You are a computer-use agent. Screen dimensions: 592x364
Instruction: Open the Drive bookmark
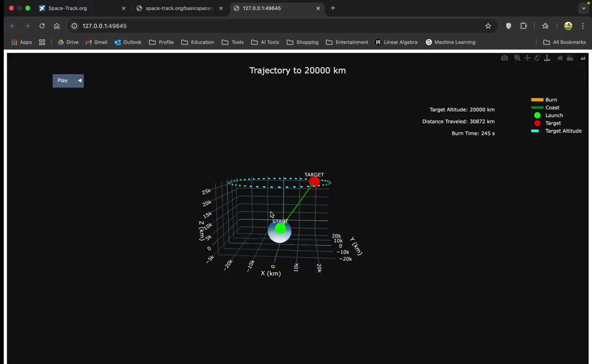[x=68, y=42]
